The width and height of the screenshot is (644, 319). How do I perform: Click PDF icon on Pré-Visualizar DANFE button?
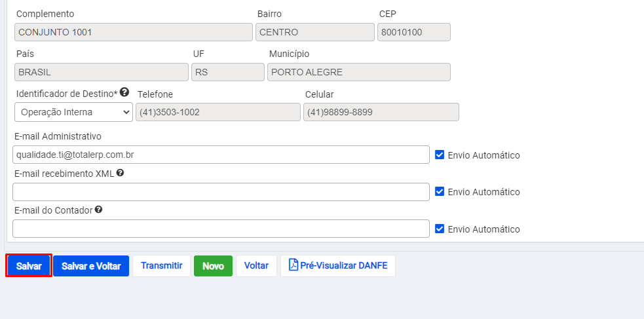(294, 265)
